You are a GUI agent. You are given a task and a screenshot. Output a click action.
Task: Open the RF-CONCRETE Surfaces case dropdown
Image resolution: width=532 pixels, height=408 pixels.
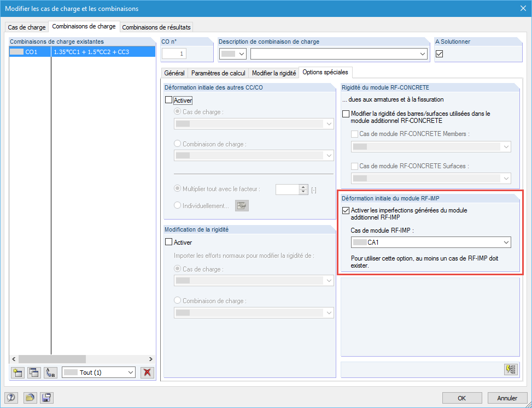[x=431, y=178]
